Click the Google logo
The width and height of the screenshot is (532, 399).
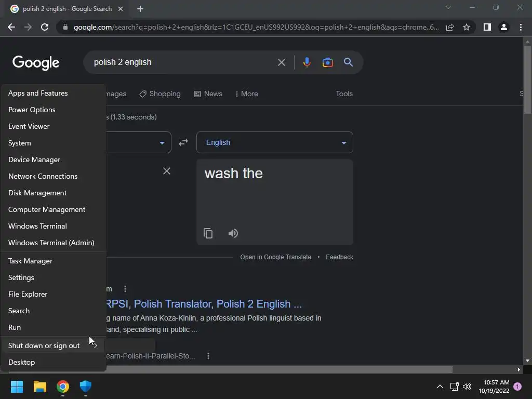click(x=36, y=63)
